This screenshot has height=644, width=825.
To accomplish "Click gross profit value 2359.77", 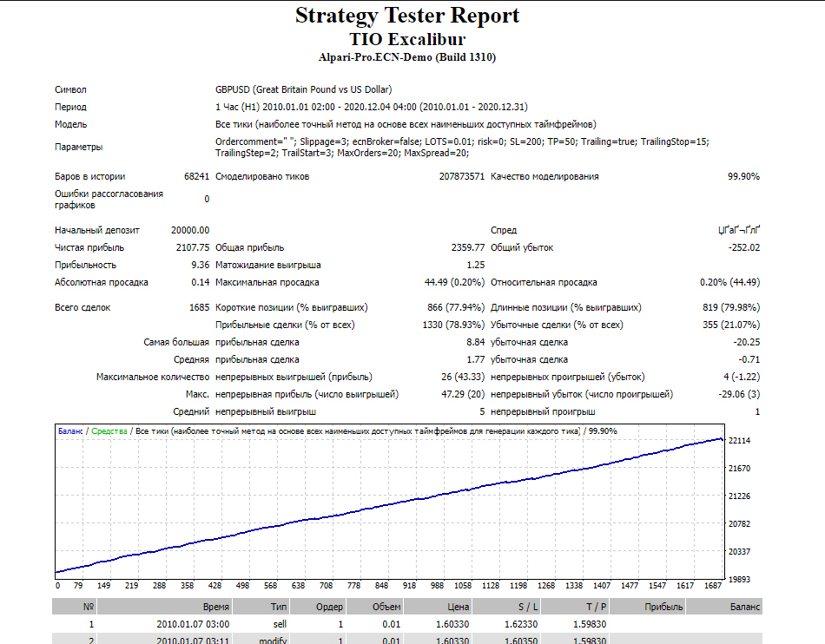I will click(x=468, y=247).
